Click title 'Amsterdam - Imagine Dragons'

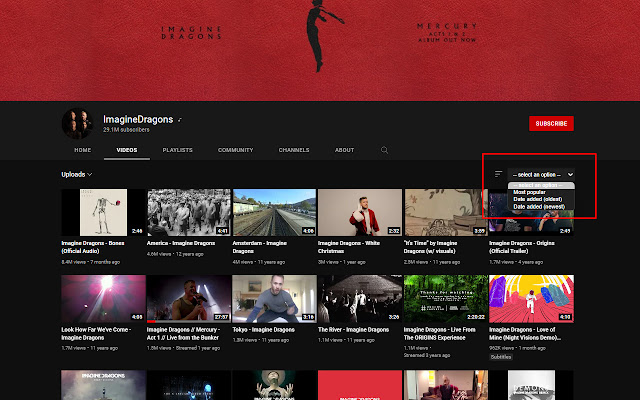[260, 247]
